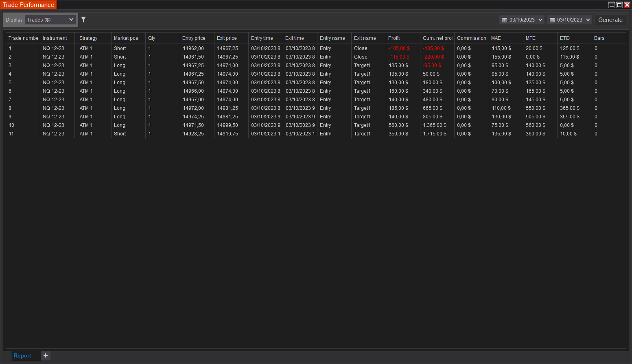The width and height of the screenshot is (632, 364).
Task: Click the MFE value 165,00 $
Action: point(536,91)
